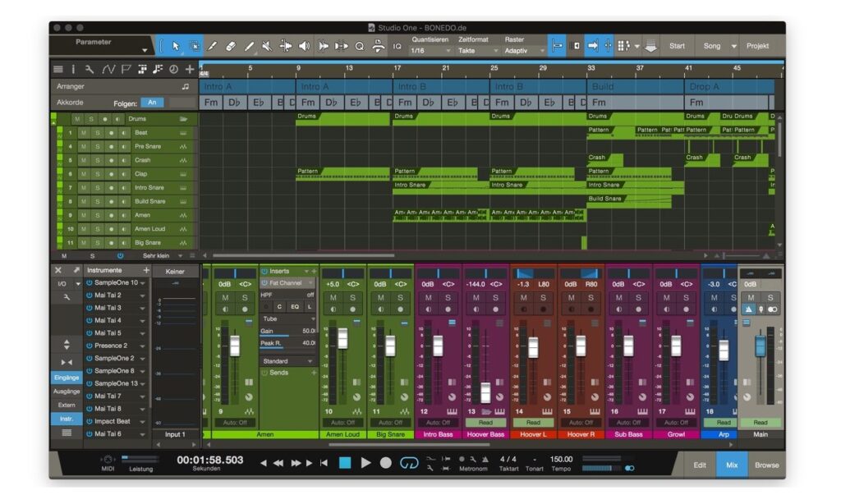841x504 pixels.
Task: Select the Eraser tool
Action: [x=231, y=46]
